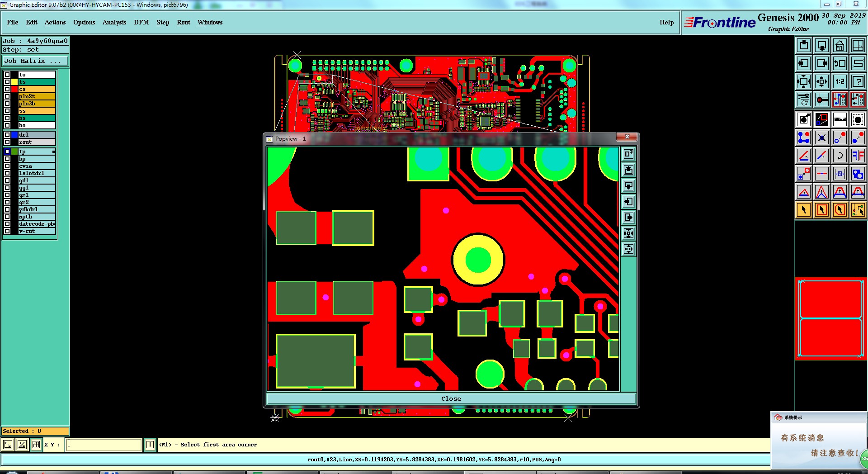This screenshot has height=474, width=868.
Task: Toggle the 'rout' layer checkbox
Action: (x=7, y=142)
